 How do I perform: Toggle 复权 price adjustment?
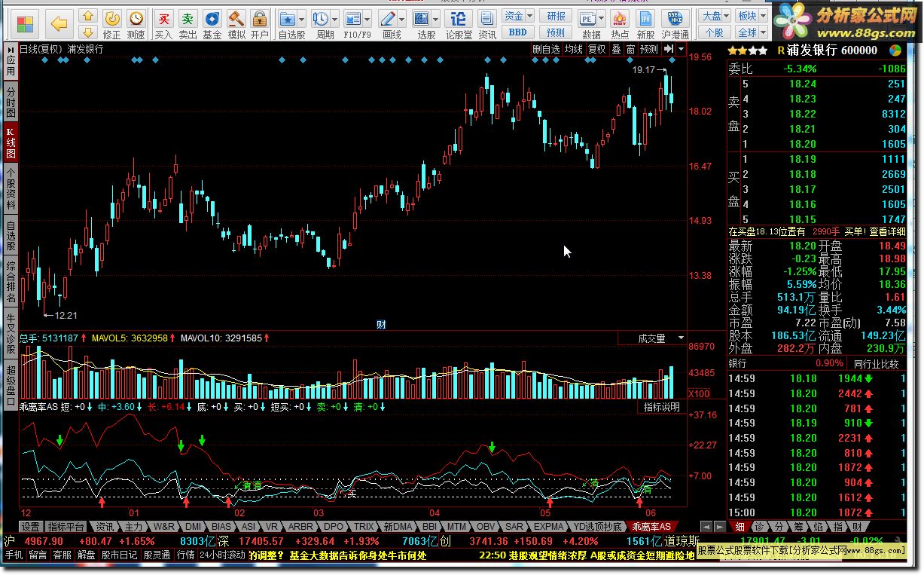coord(597,49)
